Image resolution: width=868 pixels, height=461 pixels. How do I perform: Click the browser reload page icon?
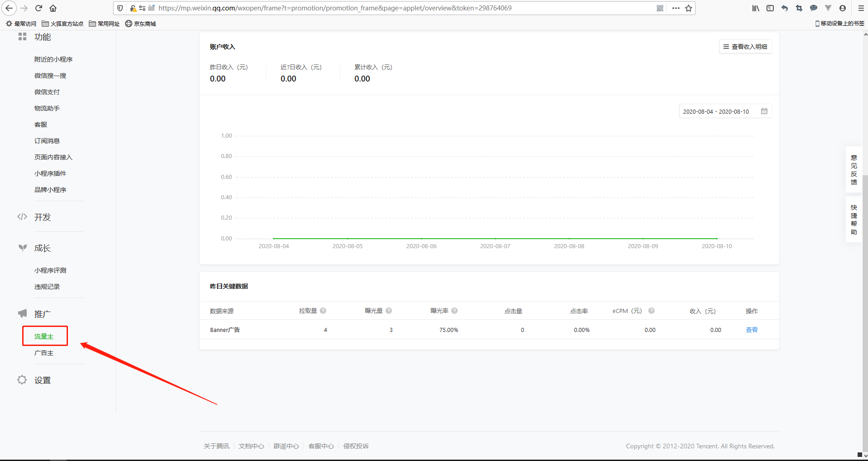39,8
